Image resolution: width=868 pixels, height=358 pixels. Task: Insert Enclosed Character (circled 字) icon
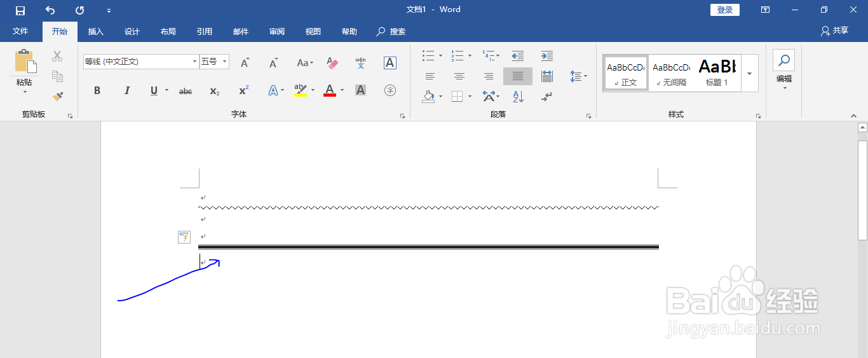point(390,90)
